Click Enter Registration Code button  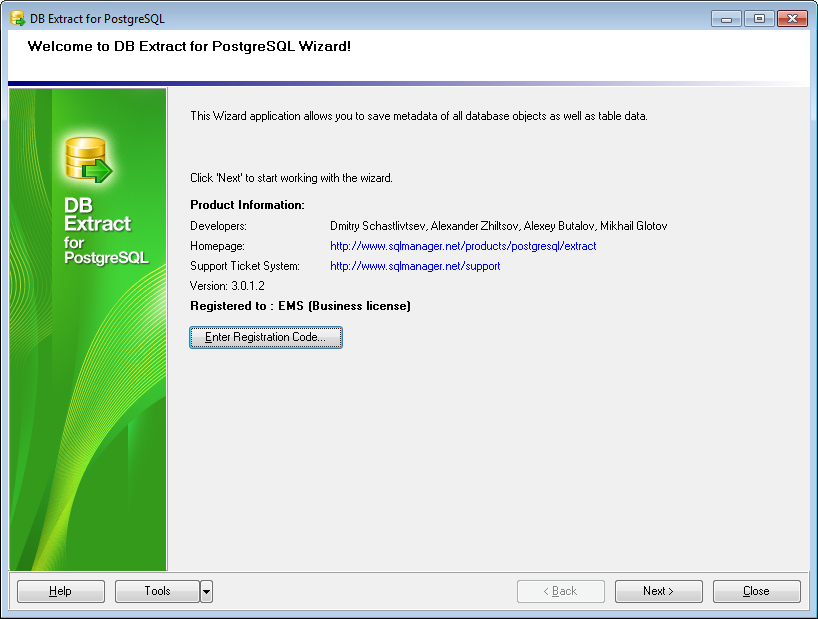[x=266, y=337]
